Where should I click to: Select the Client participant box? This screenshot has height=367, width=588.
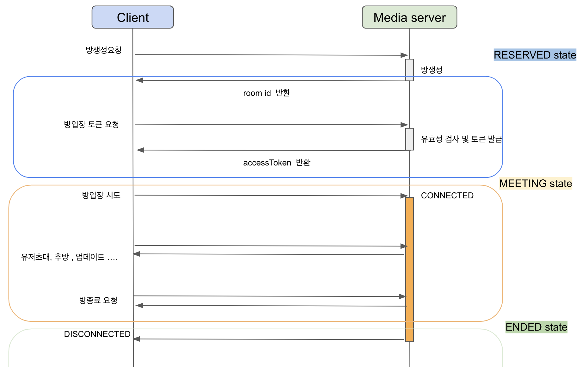[133, 17]
